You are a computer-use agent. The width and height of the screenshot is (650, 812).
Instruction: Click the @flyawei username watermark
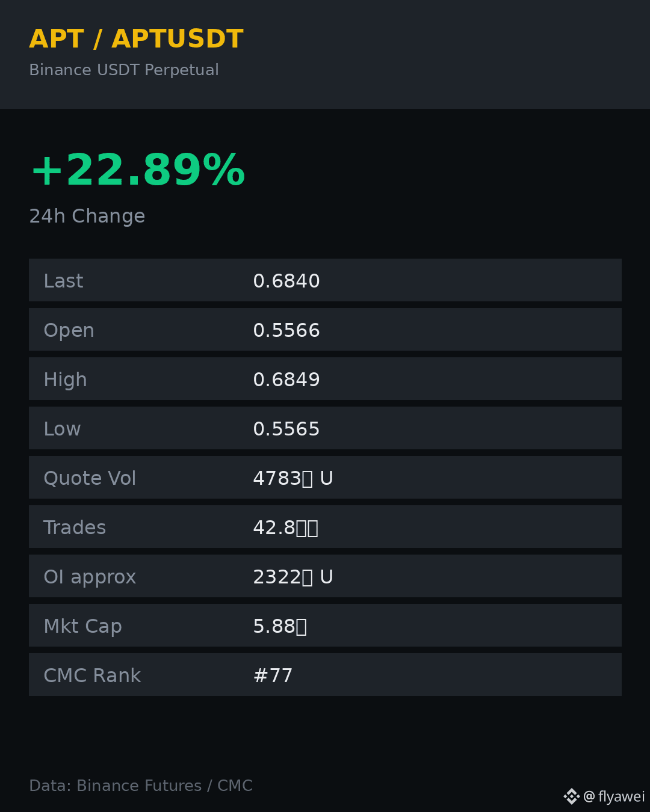coord(614,797)
